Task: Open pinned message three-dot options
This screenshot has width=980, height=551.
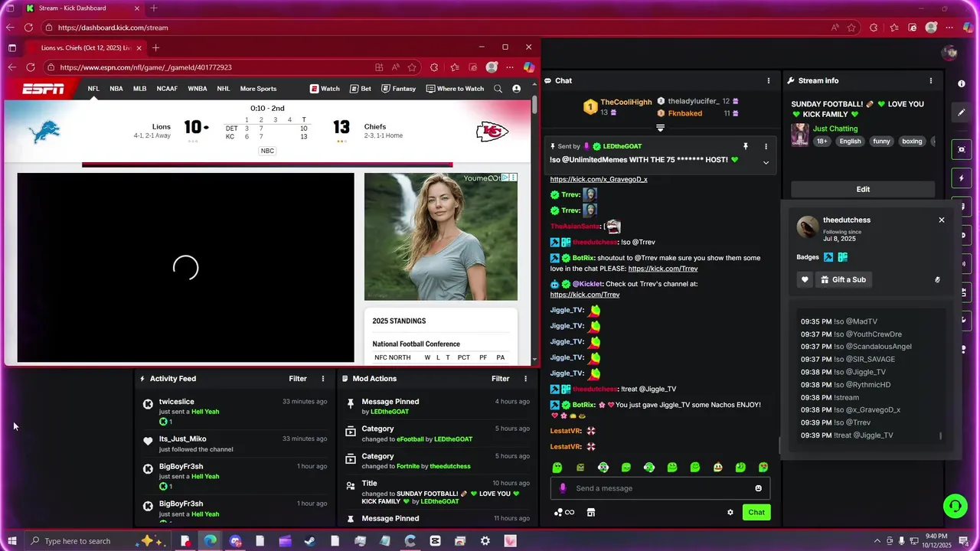Action: [766, 146]
